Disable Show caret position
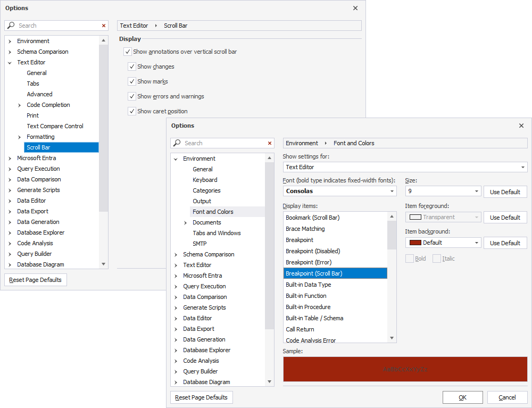This screenshot has width=532, height=408. [131, 111]
